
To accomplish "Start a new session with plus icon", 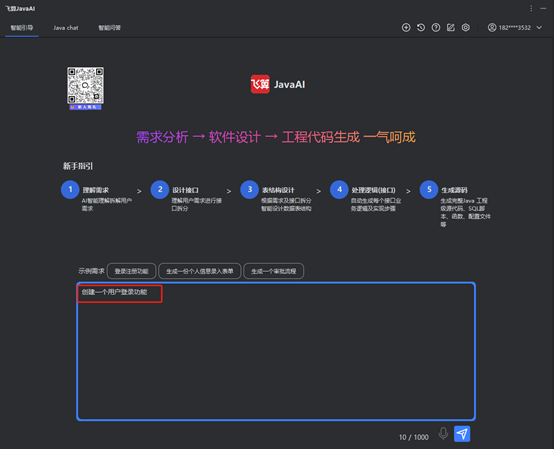I will 406,28.
